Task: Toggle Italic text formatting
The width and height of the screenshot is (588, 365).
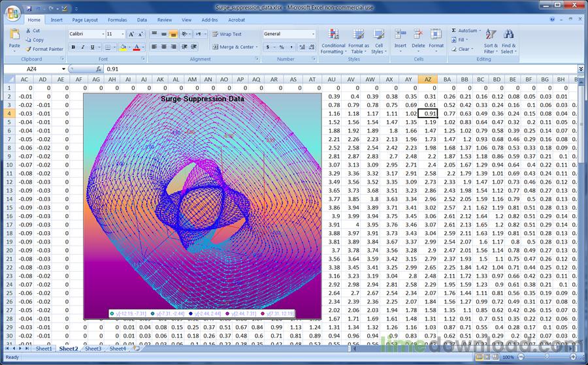Action: (83, 47)
